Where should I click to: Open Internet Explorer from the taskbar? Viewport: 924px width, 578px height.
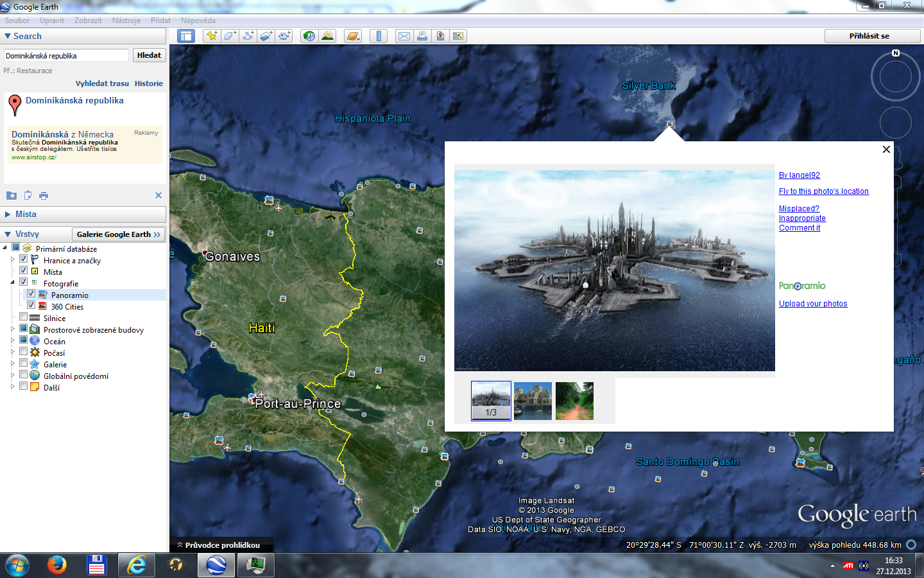click(137, 565)
